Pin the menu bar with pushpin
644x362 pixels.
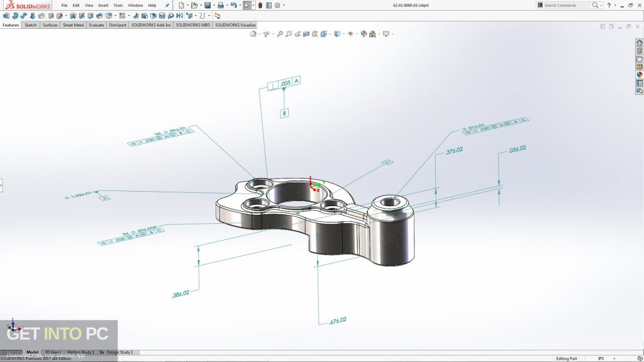tap(167, 5)
